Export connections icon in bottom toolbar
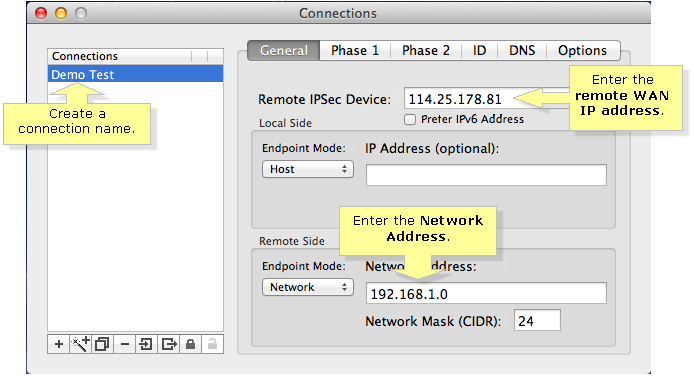The width and height of the screenshot is (694, 377). [169, 344]
